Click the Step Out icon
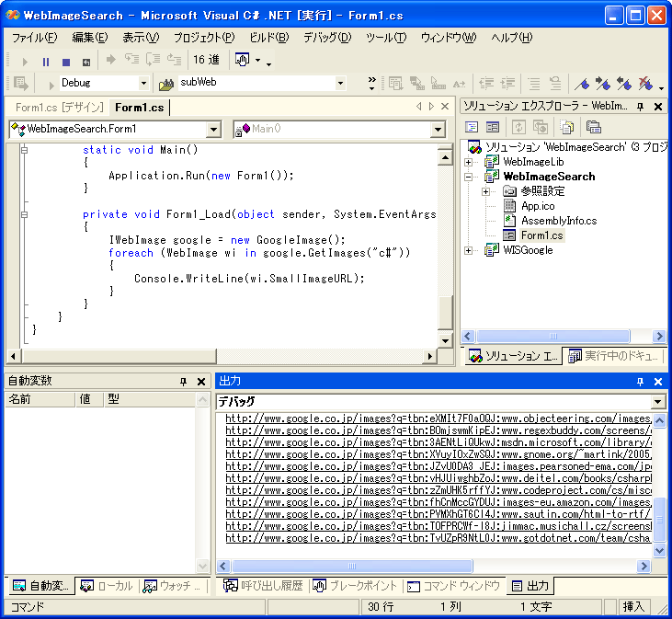The width and height of the screenshot is (672, 619). [174, 59]
